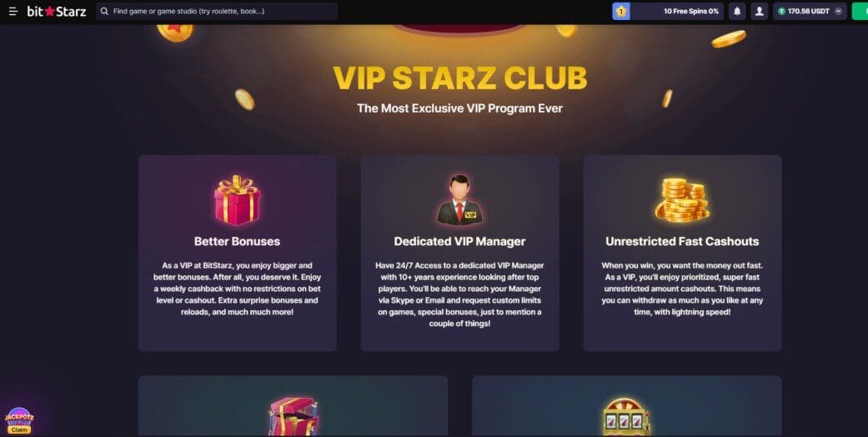868x437 pixels.
Task: Click the 170.56 USDT balance selector
Action: pos(810,11)
